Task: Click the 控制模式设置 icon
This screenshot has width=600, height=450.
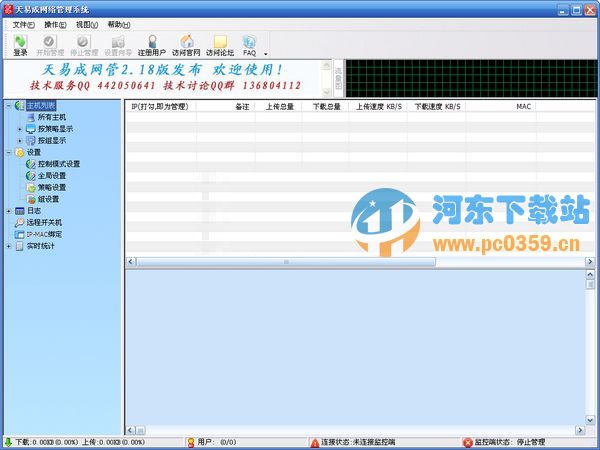Action: pos(31,164)
